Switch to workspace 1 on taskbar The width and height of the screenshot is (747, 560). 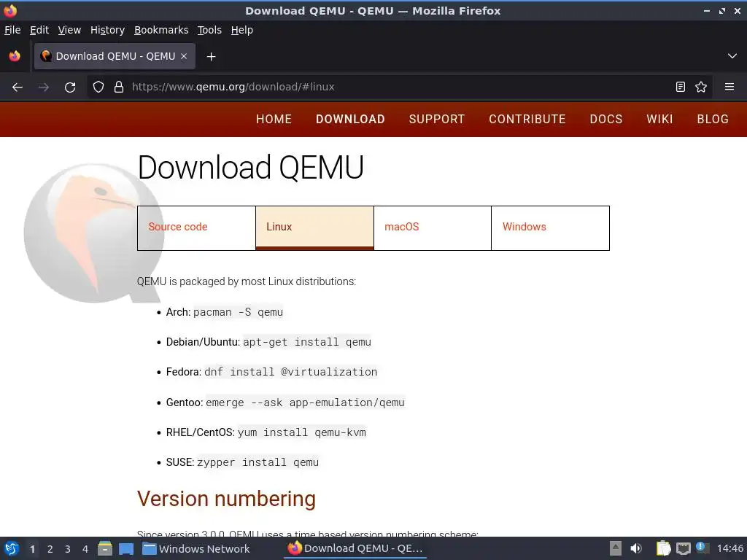coord(32,549)
